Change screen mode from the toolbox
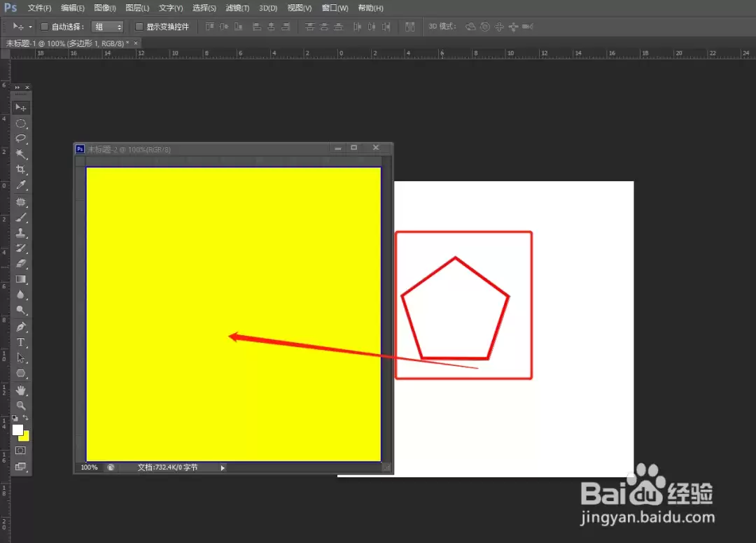756x543 pixels. (x=20, y=467)
